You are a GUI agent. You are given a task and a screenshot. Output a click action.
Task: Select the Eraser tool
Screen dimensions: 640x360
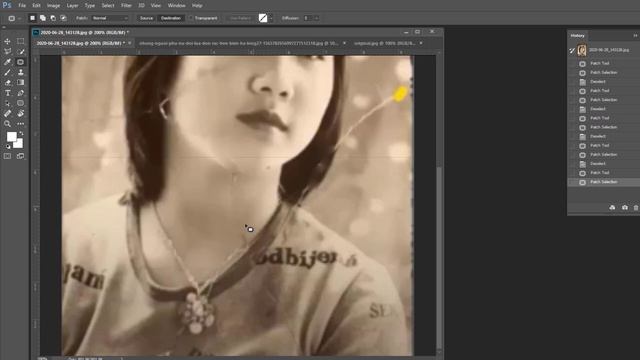[x=7, y=82]
